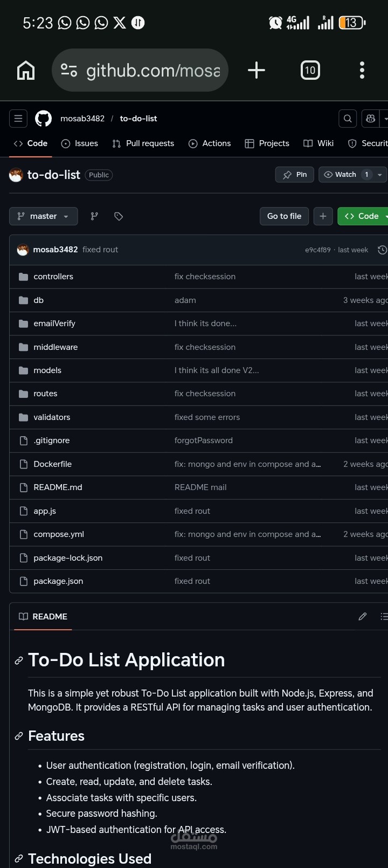Open the db folder
Viewport: 388px width, 868px height.
pos(39,300)
